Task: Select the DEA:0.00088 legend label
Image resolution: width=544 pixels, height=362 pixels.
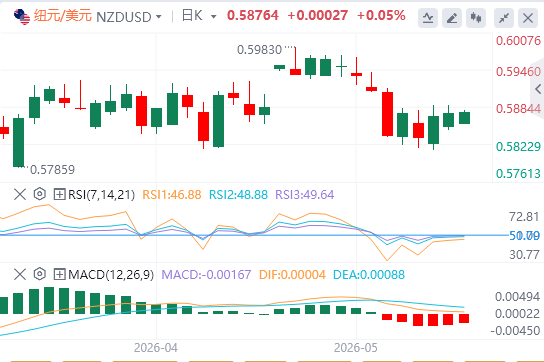Action: point(369,275)
